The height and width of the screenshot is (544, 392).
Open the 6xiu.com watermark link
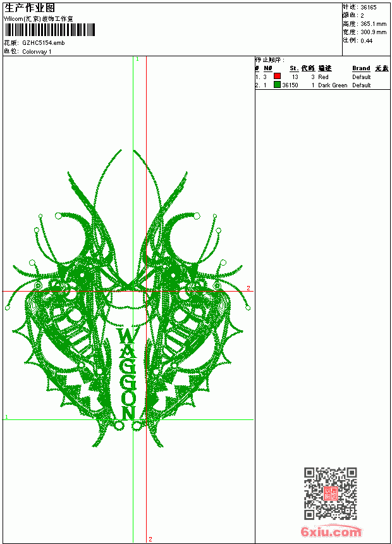pos(331,531)
